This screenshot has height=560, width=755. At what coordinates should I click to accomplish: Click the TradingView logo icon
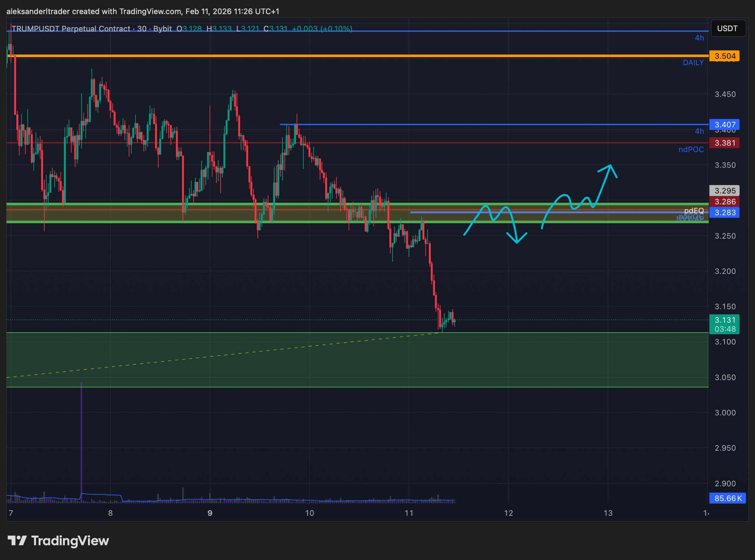[17, 540]
